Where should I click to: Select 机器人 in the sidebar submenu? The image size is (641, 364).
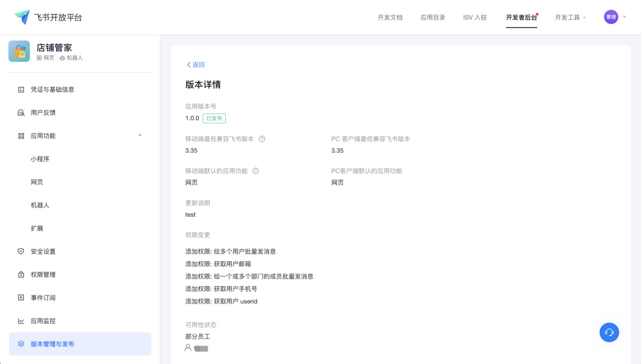coord(40,205)
